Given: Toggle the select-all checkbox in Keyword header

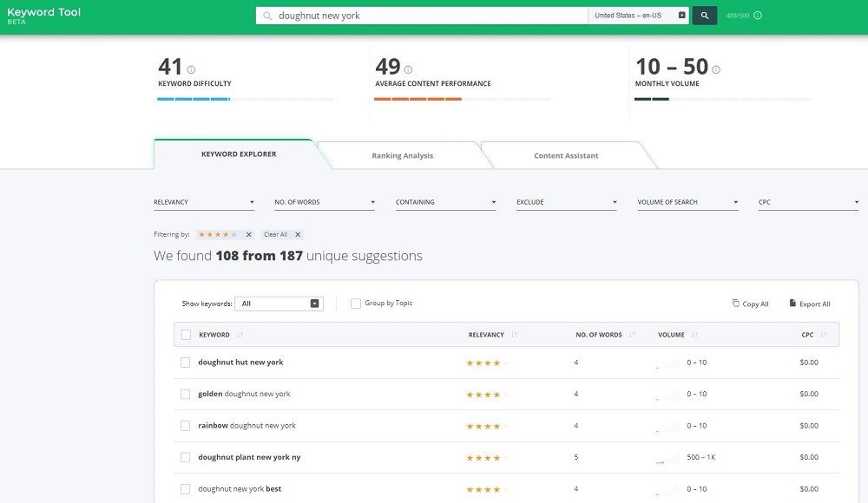Looking at the screenshot, I should [186, 335].
